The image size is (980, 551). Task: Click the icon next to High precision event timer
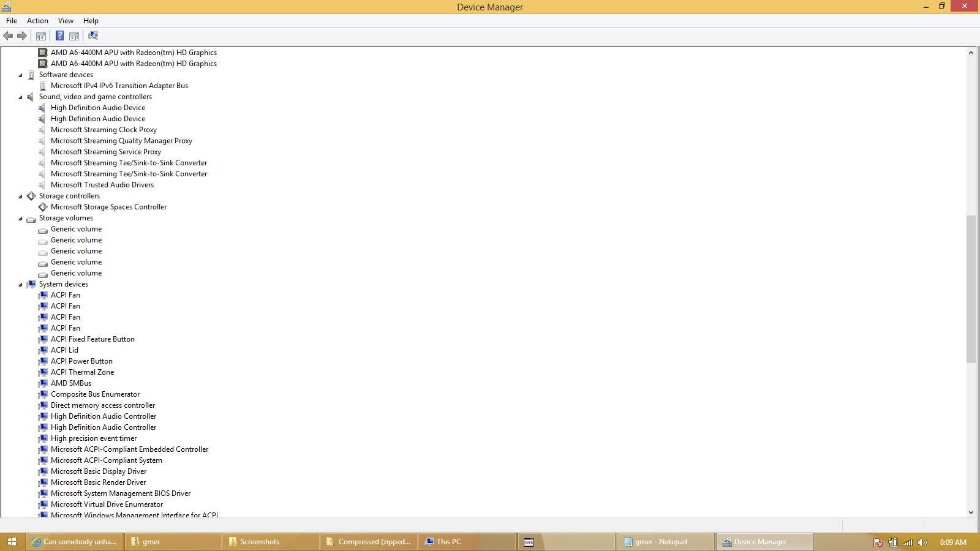coord(43,438)
